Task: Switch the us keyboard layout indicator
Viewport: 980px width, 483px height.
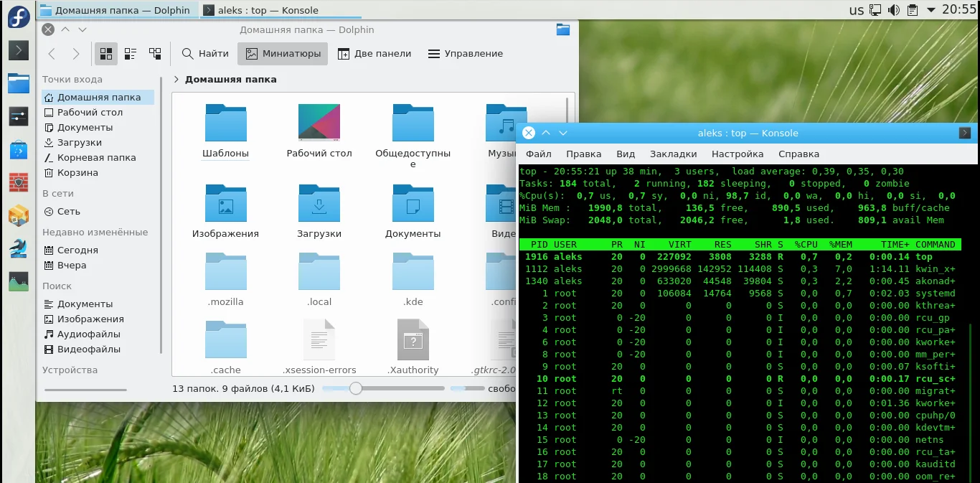Action: pos(857,10)
